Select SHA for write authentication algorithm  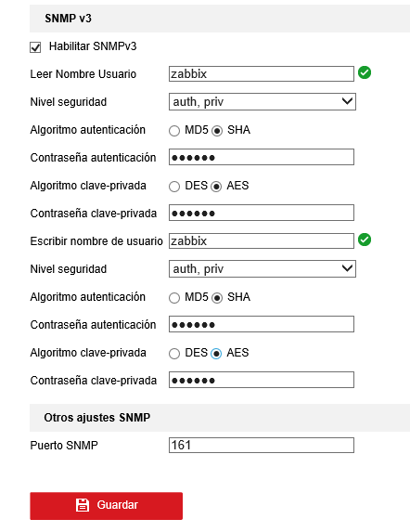(x=217, y=298)
